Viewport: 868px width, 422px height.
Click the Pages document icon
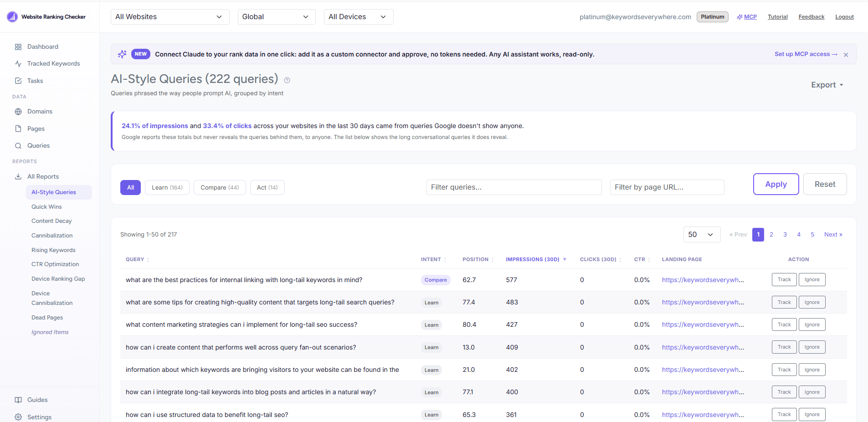18,129
